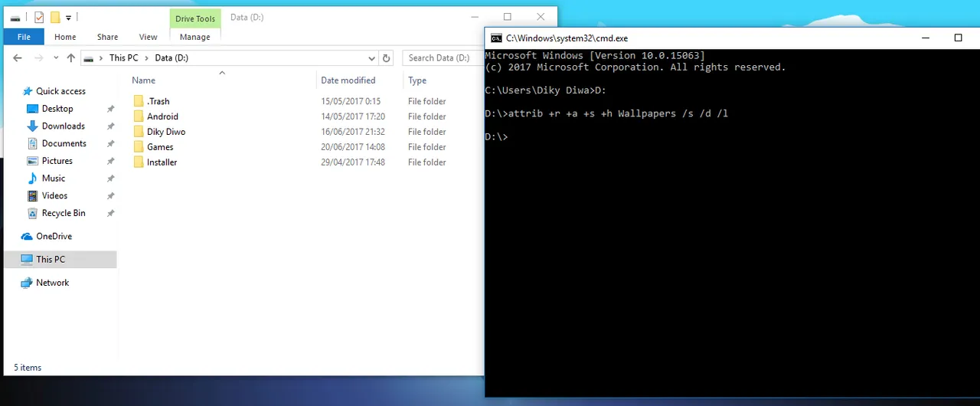Screen dimensions: 980x406
Task: Click the Network icon in sidebar
Action: (27, 283)
